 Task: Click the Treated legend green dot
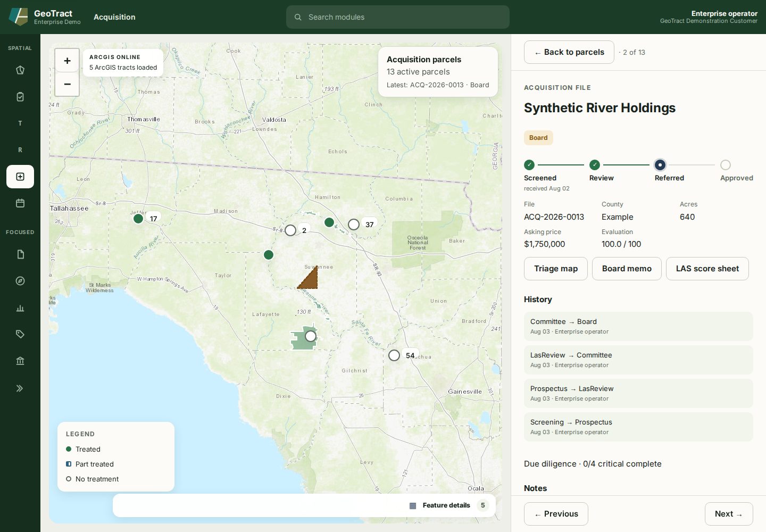click(69, 449)
